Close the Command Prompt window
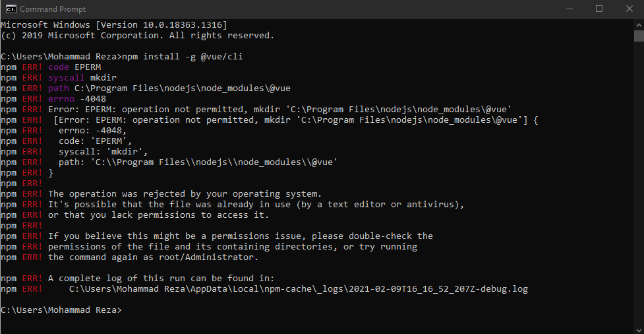 coord(629,9)
